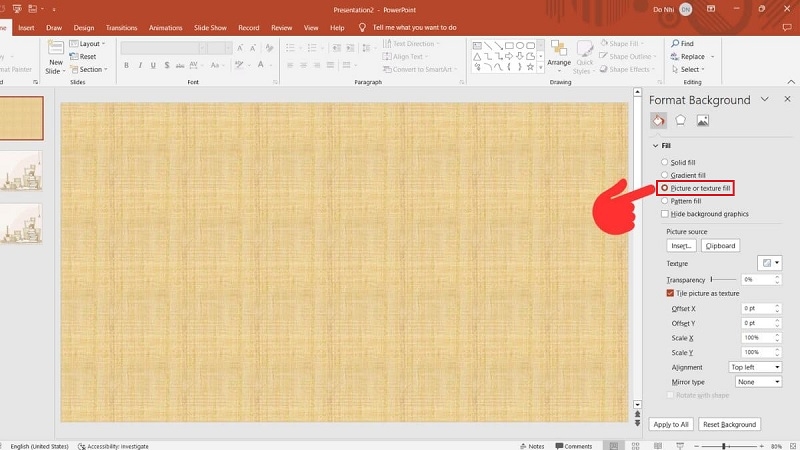Click Fit slide to window icon
This screenshot has height=450, width=800.
[793, 446]
